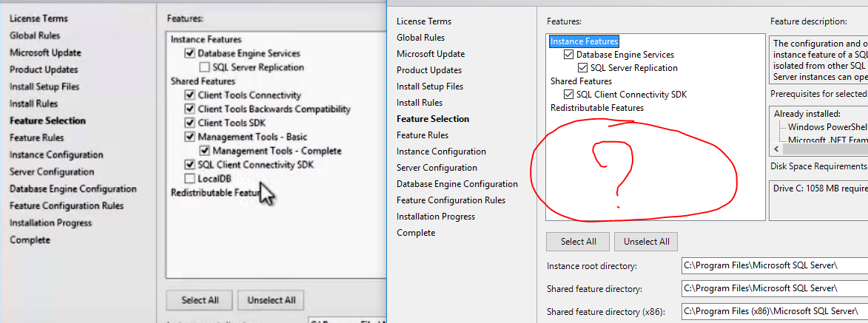
Task: Select Instance Features header in right window
Action: pos(584,41)
